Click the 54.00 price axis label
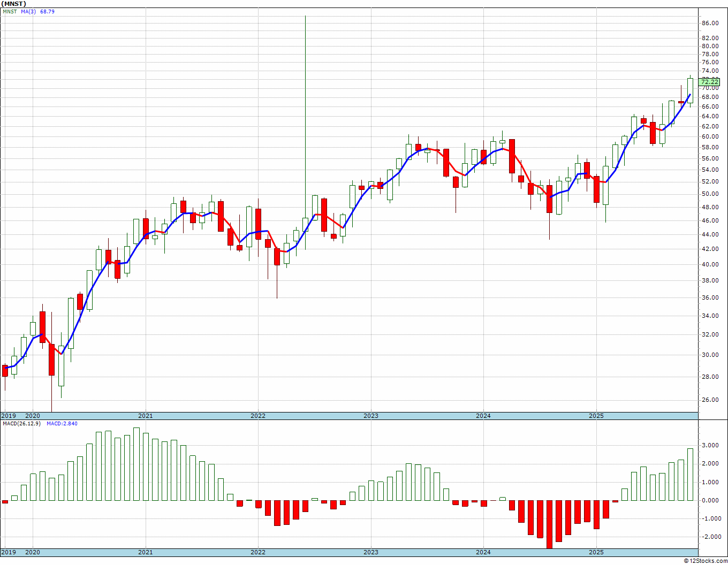 tap(710, 170)
